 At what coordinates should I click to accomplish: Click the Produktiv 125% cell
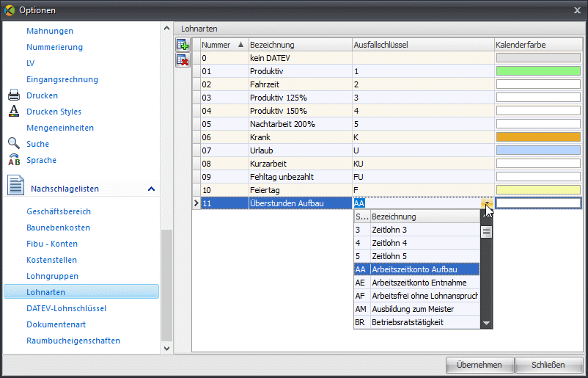tap(301, 98)
